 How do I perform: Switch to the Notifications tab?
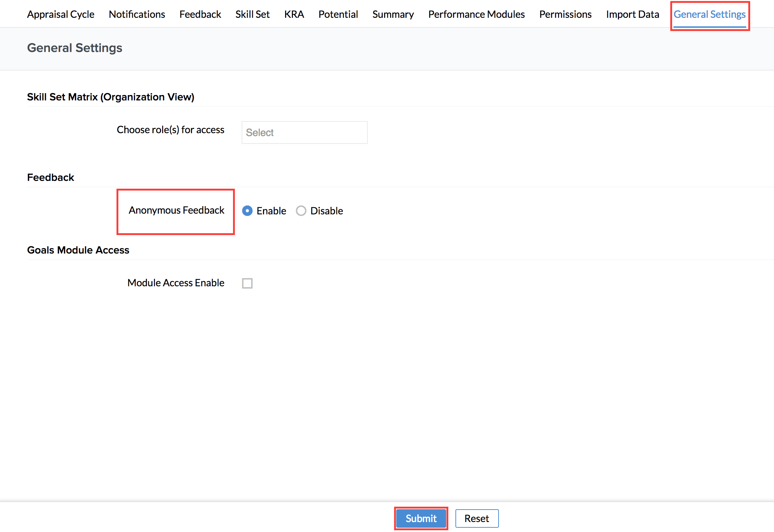point(137,14)
